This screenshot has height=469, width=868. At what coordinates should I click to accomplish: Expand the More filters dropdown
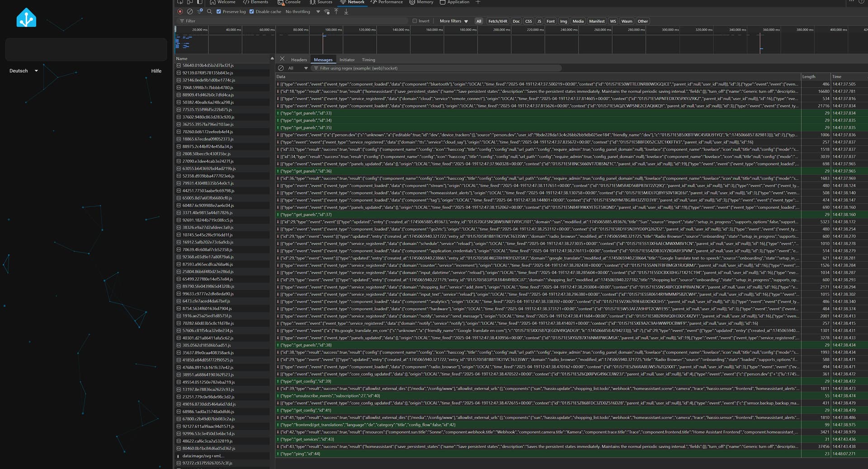click(x=453, y=21)
